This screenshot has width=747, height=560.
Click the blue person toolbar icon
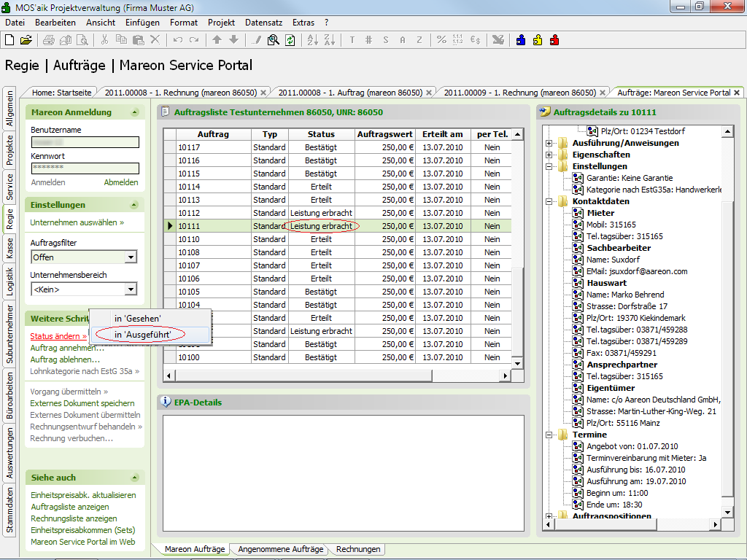click(521, 40)
